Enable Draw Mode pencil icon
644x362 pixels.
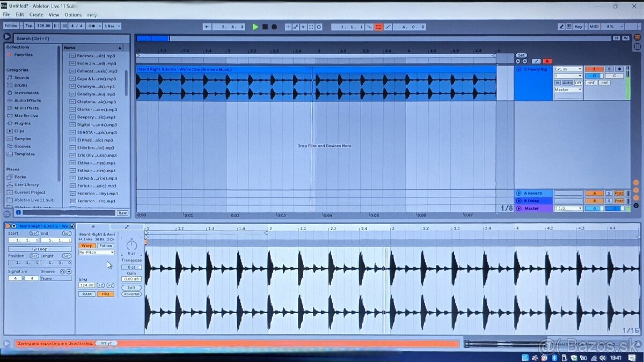click(x=561, y=26)
